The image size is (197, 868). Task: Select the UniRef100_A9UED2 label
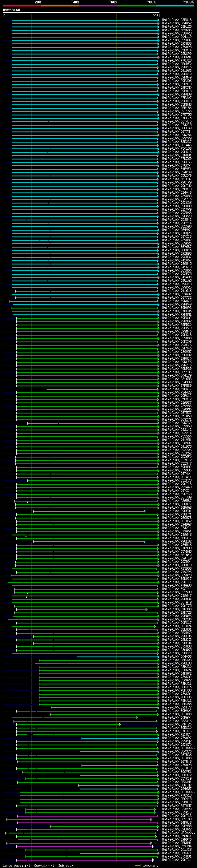click(176, 541)
